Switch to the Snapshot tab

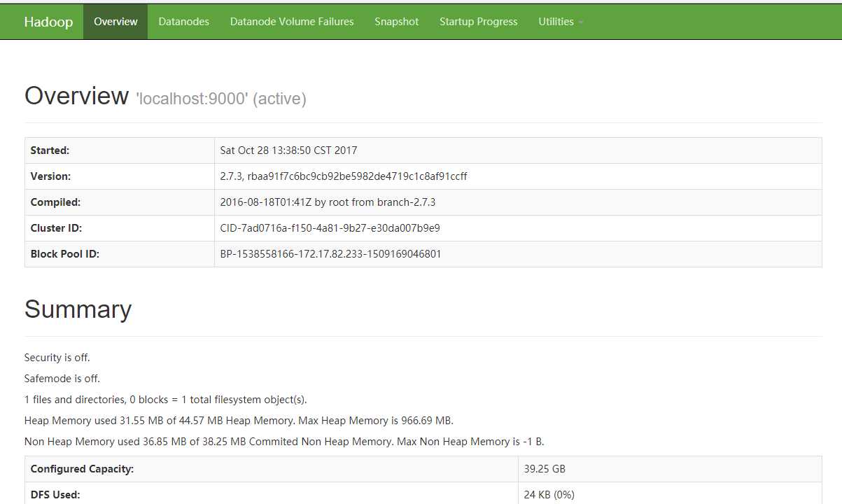tap(396, 22)
